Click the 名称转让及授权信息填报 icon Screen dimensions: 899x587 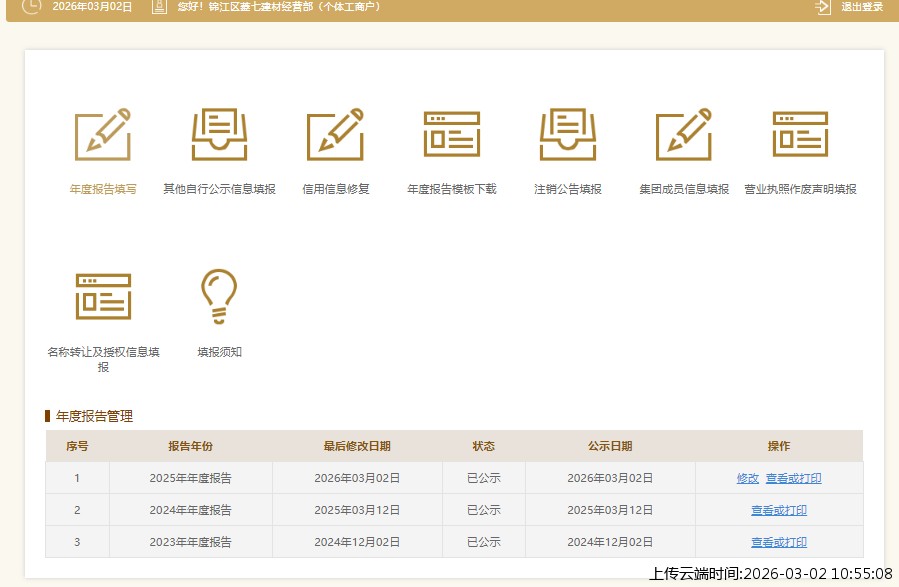click(103, 296)
